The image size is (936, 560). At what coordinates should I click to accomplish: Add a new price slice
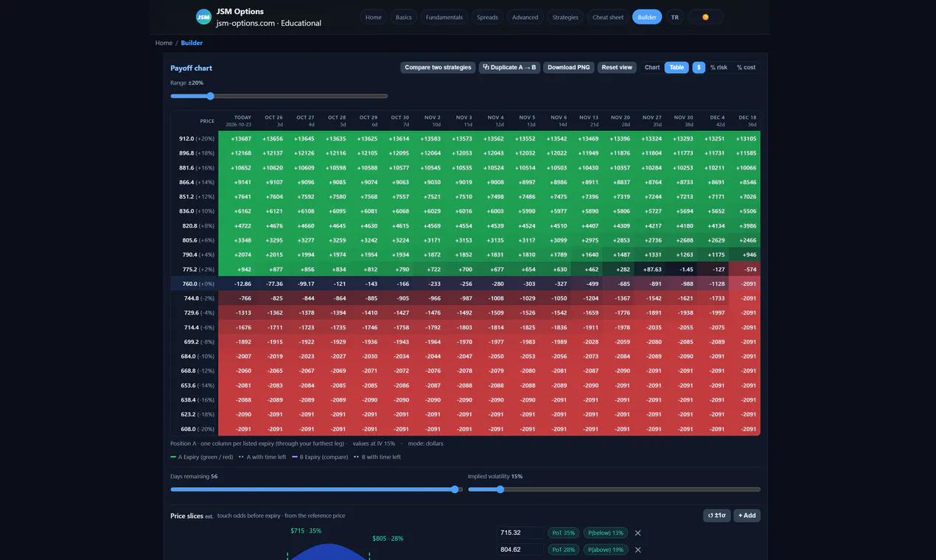coord(747,516)
